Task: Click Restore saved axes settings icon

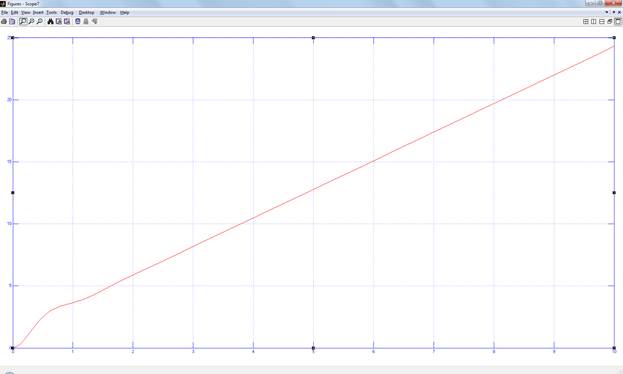Action: click(x=67, y=21)
